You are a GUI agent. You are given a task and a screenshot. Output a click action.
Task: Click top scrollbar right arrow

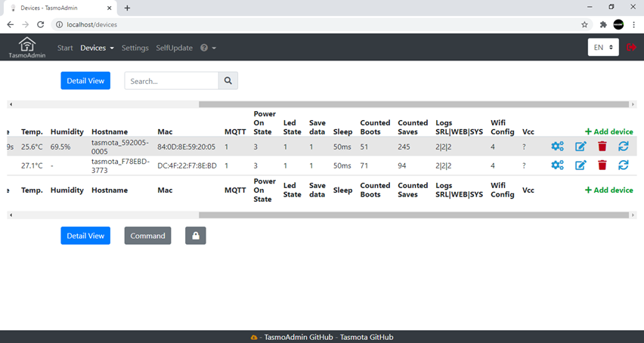click(x=633, y=104)
